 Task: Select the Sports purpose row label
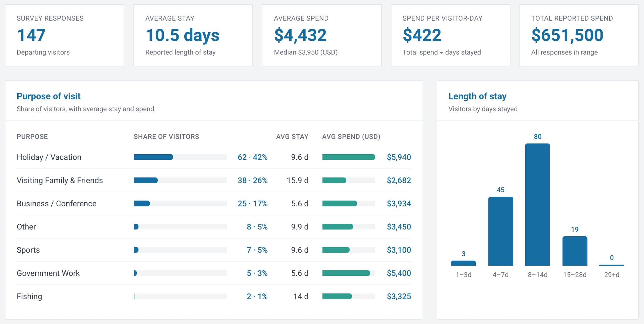pyautogui.click(x=28, y=250)
